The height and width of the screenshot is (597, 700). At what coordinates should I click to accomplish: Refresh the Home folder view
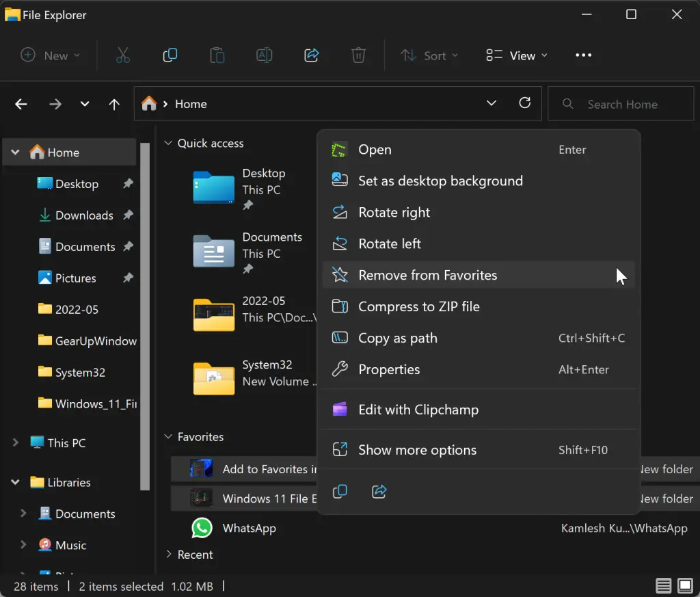(524, 103)
